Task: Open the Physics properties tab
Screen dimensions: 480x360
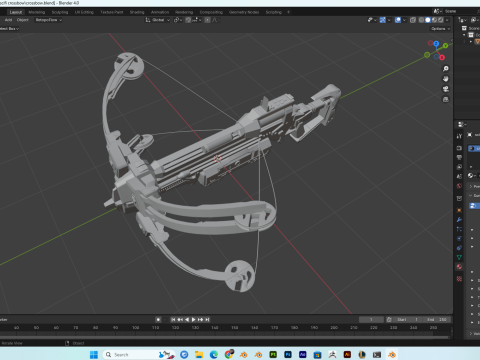Action: [459, 238]
